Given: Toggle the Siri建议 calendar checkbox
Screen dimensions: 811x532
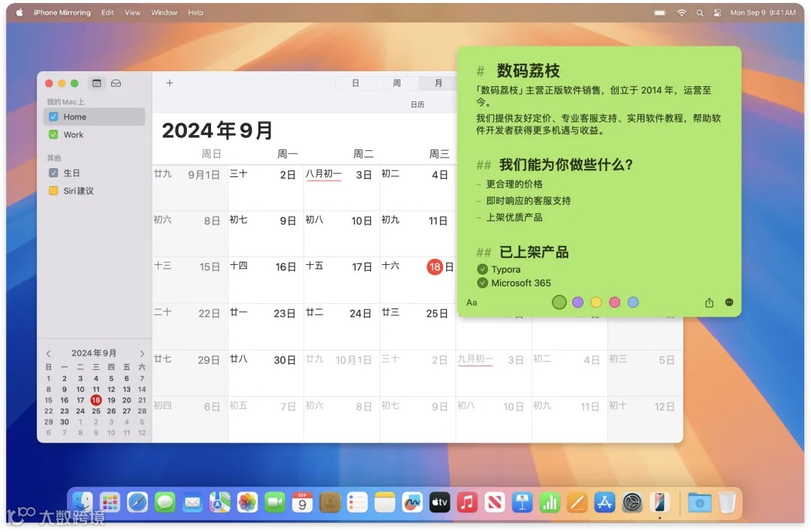Looking at the screenshot, I should tap(53, 191).
